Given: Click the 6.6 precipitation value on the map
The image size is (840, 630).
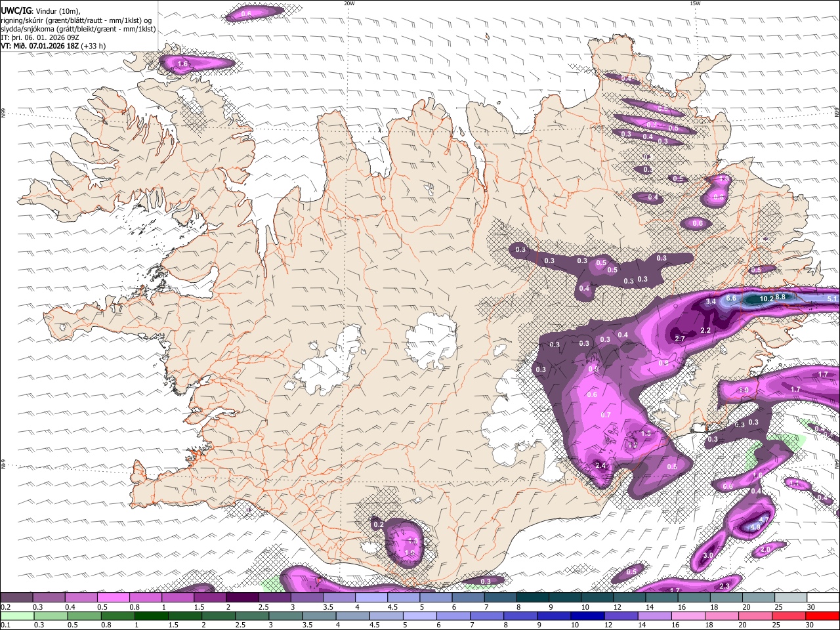Looking at the screenshot, I should click(732, 298).
